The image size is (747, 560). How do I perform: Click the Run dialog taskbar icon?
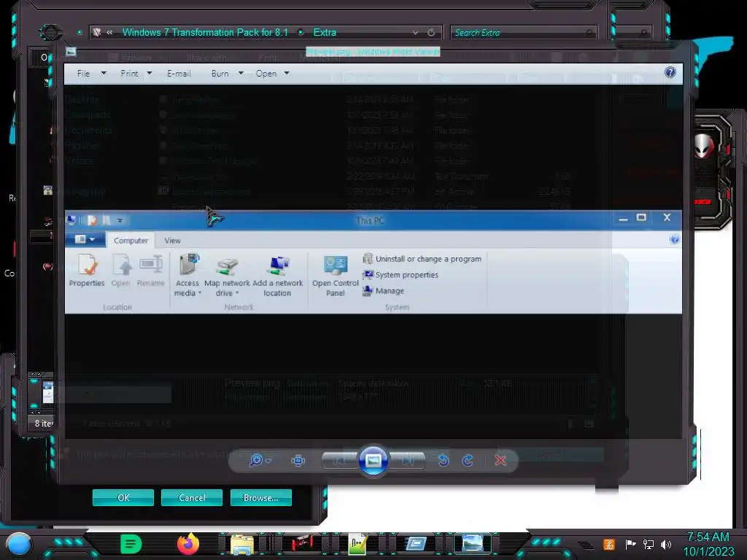pyautogui.click(x=415, y=544)
